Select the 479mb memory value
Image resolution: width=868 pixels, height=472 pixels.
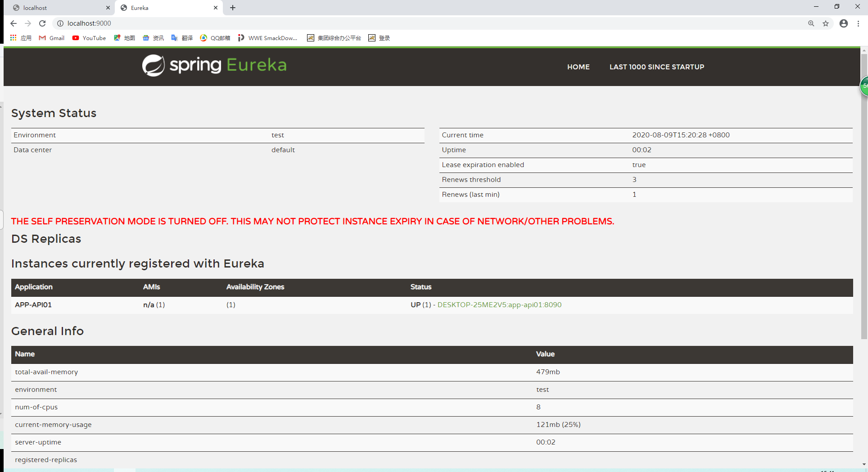[x=548, y=372]
